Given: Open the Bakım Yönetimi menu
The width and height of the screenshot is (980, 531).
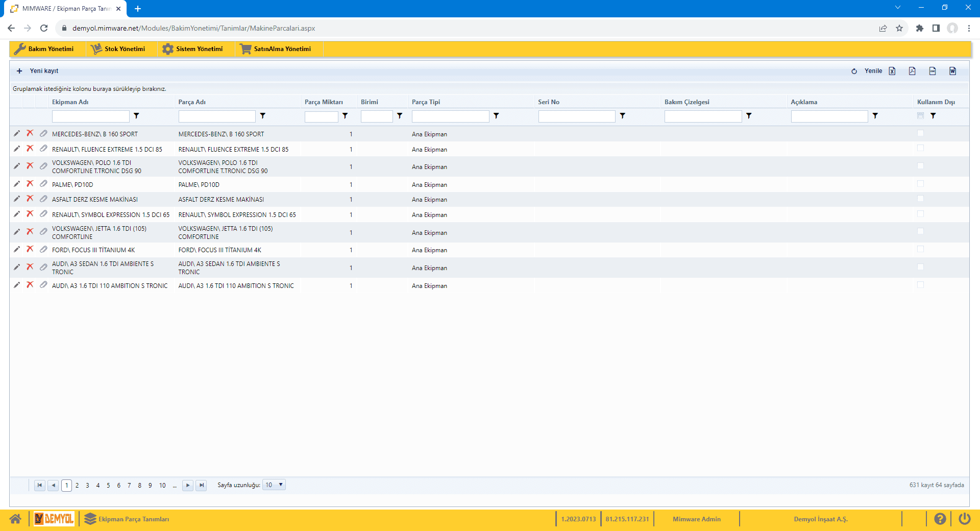Looking at the screenshot, I should [45, 49].
